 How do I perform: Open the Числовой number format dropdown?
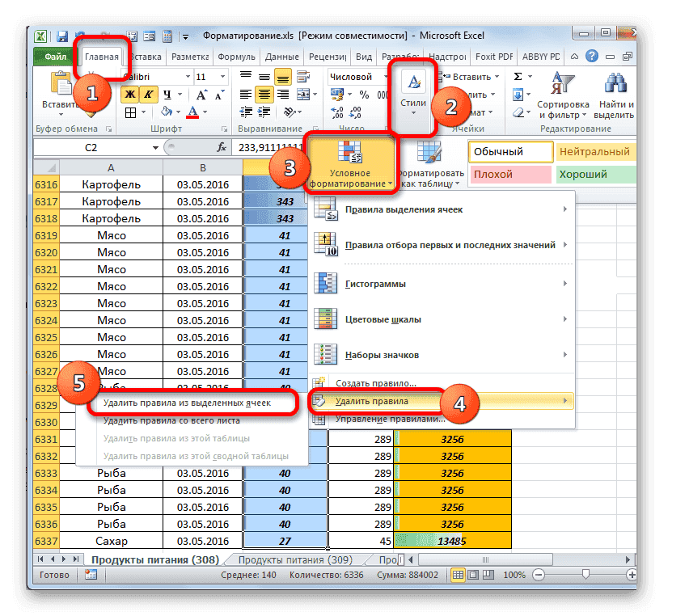pyautogui.click(x=386, y=76)
